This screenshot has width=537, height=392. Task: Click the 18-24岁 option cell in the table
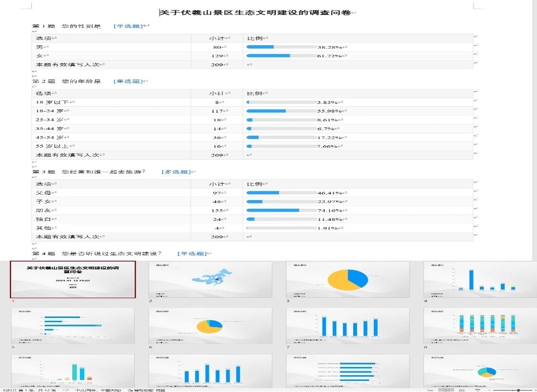(x=50, y=111)
